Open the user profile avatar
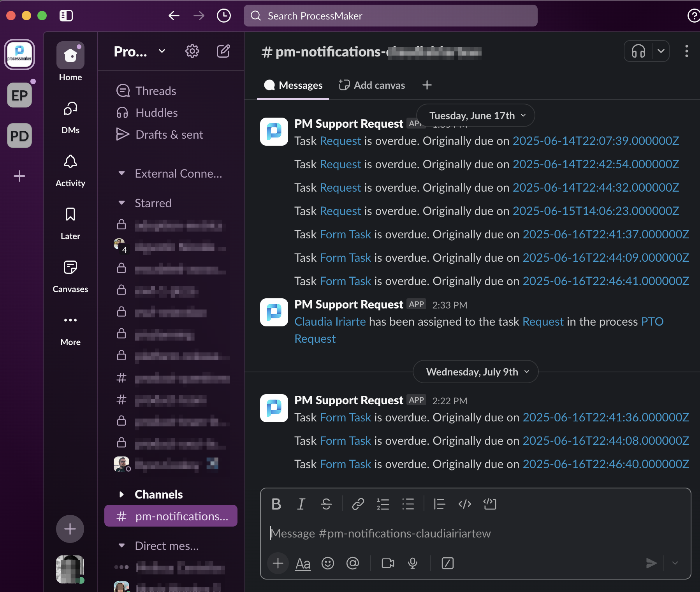This screenshot has height=592, width=700. pos(70,569)
